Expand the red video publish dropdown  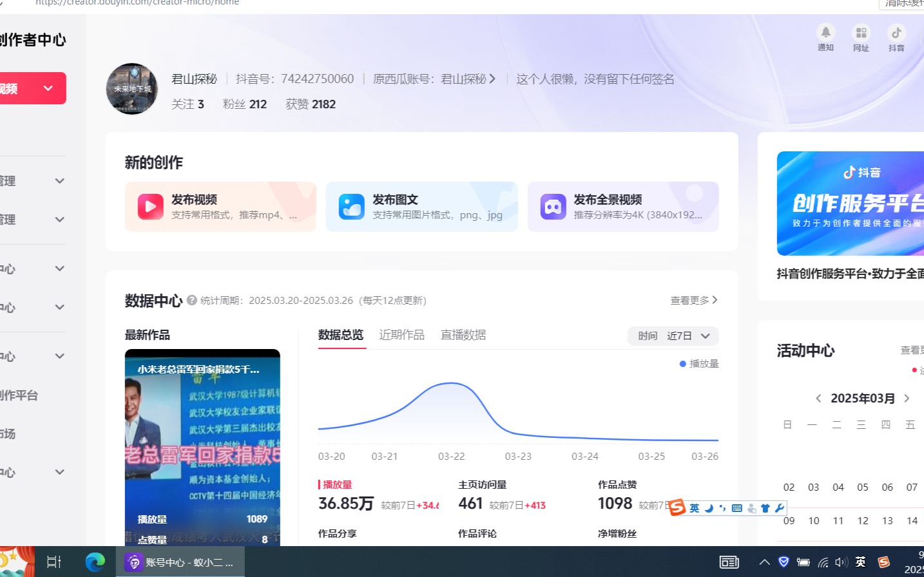pyautogui.click(x=48, y=88)
